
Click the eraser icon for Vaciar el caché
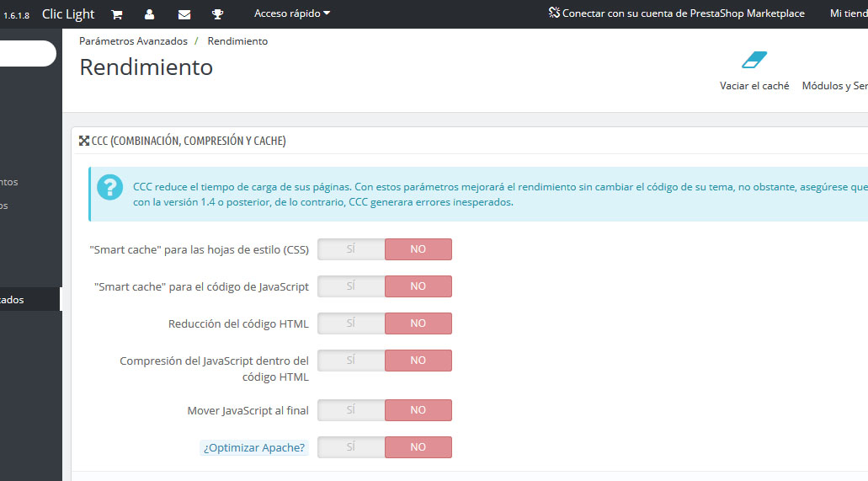(754, 60)
